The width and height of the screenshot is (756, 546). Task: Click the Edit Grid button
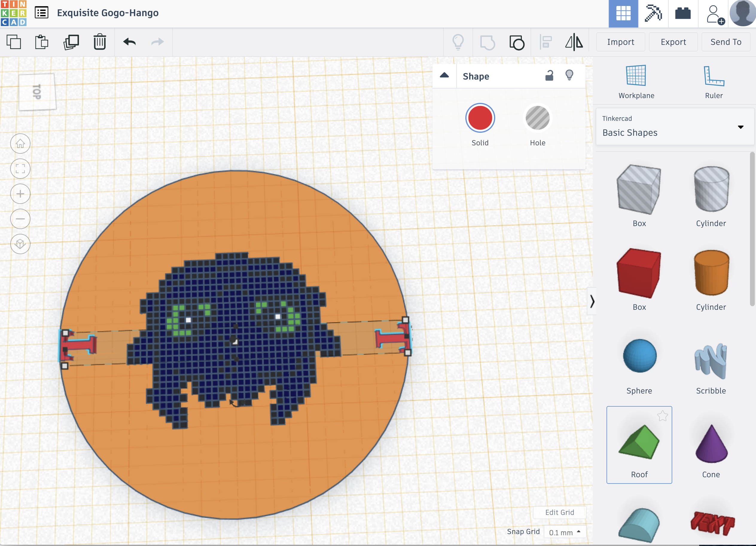click(x=559, y=512)
